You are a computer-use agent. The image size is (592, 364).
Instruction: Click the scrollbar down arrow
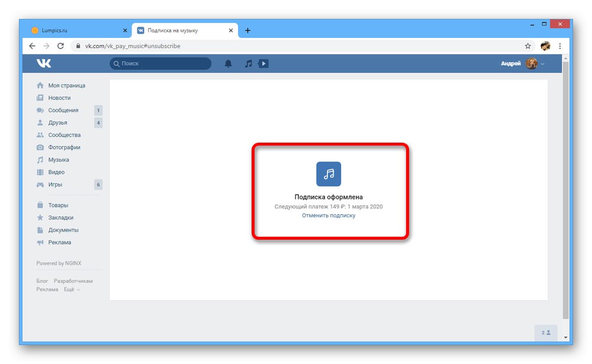click(x=565, y=337)
